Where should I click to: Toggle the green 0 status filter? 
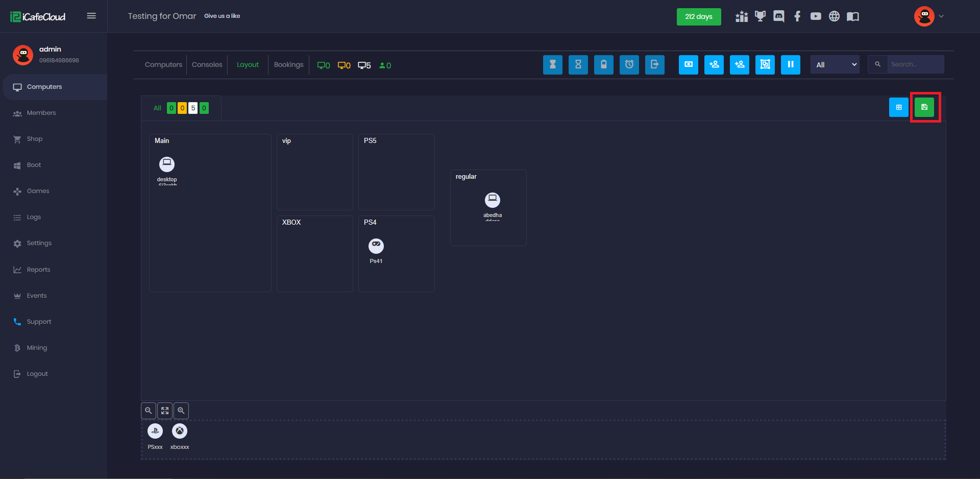[171, 108]
